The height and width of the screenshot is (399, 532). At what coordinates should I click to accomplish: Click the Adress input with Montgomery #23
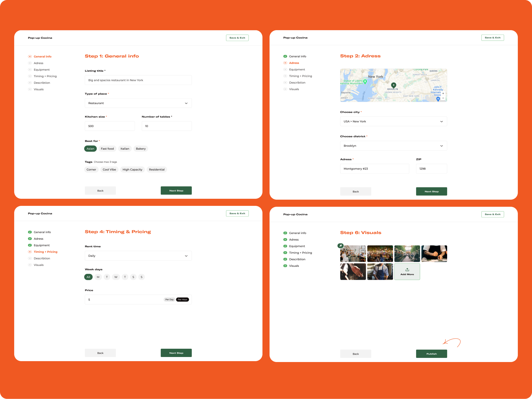[375, 169]
